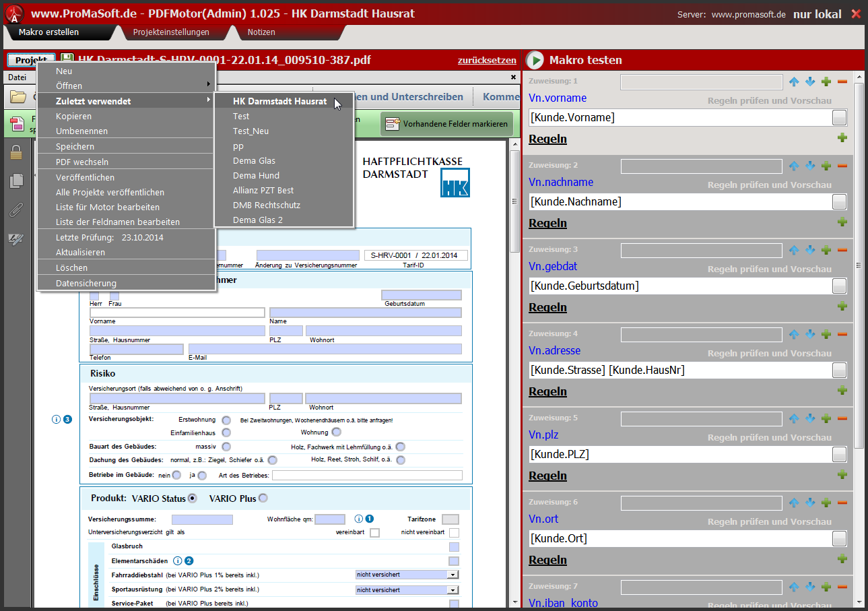Select Einfamilienhaus radio button
This screenshot has width=868, height=611.
(226, 432)
